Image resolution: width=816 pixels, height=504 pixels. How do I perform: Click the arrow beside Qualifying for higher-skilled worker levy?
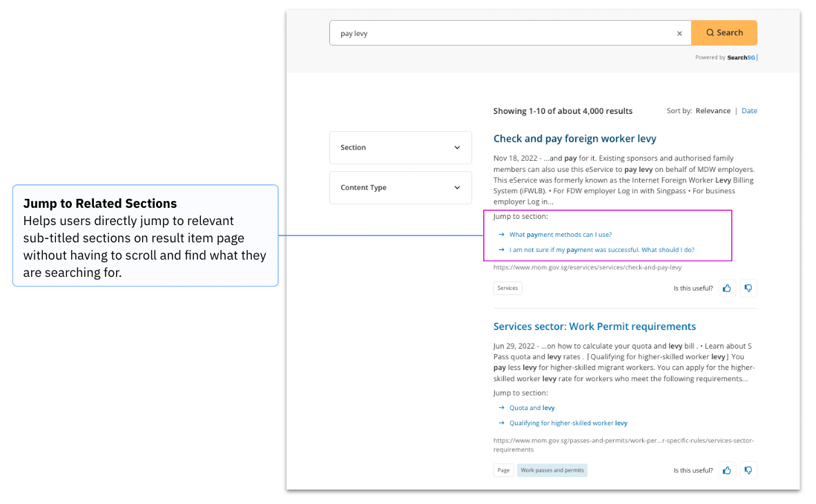pyautogui.click(x=501, y=423)
